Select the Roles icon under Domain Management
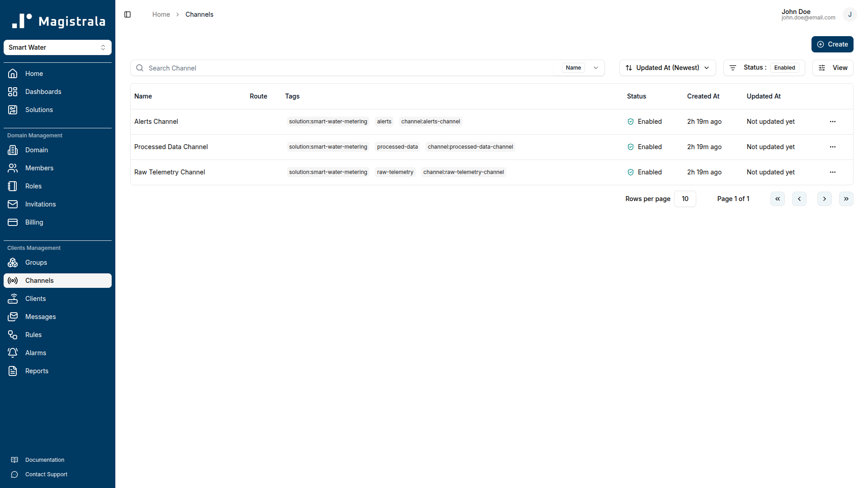 pyautogui.click(x=12, y=186)
